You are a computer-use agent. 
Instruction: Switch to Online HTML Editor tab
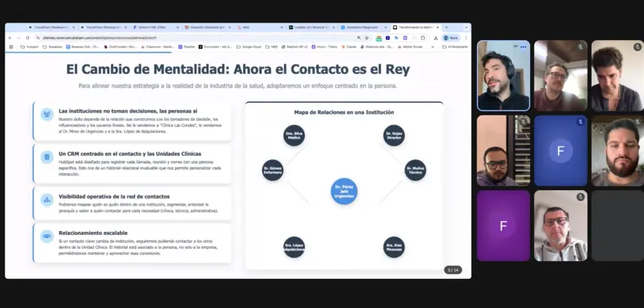pyautogui.click(x=155, y=27)
